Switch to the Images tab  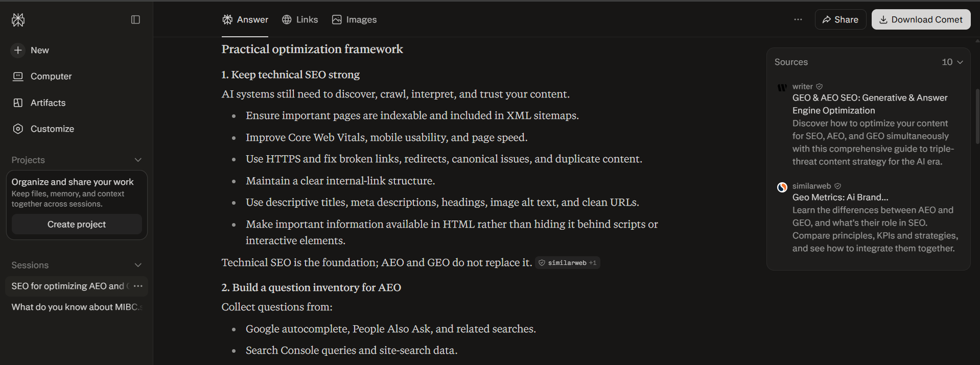[x=354, y=19]
